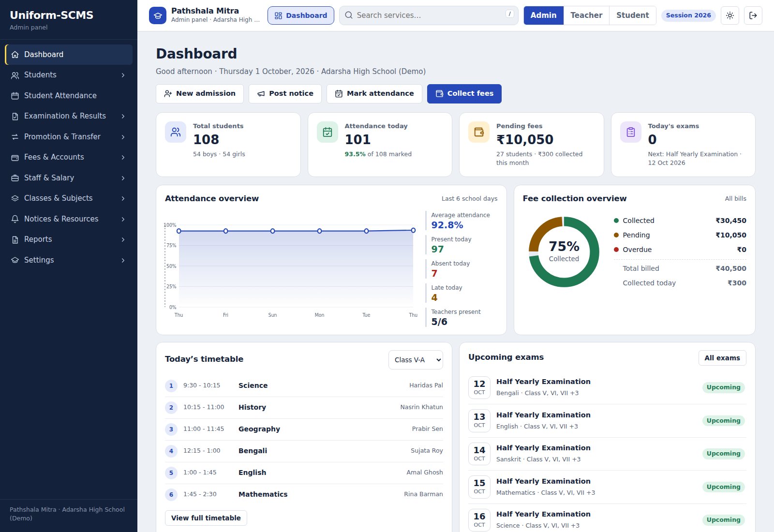Click the Collect fees button
This screenshot has height=532, width=774.
pyautogui.click(x=464, y=94)
